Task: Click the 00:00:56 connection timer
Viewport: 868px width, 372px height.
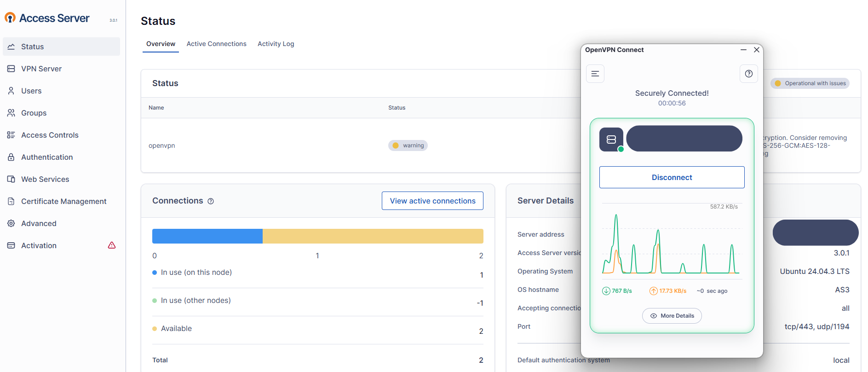Action: point(672,103)
